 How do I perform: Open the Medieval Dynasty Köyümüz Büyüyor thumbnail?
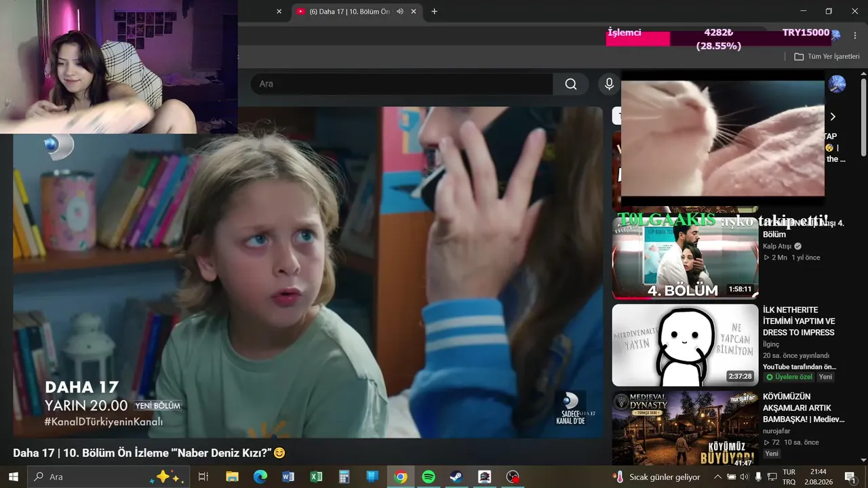[685, 428]
